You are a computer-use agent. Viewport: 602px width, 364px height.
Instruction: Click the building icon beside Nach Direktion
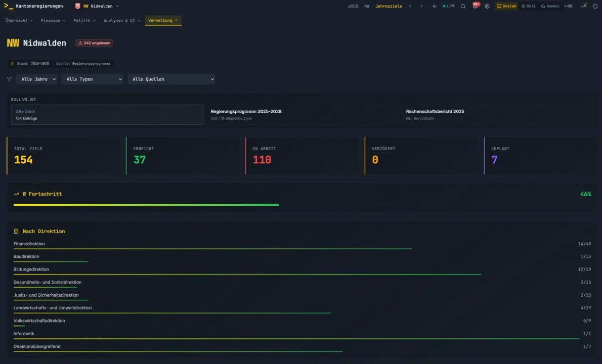(x=16, y=232)
